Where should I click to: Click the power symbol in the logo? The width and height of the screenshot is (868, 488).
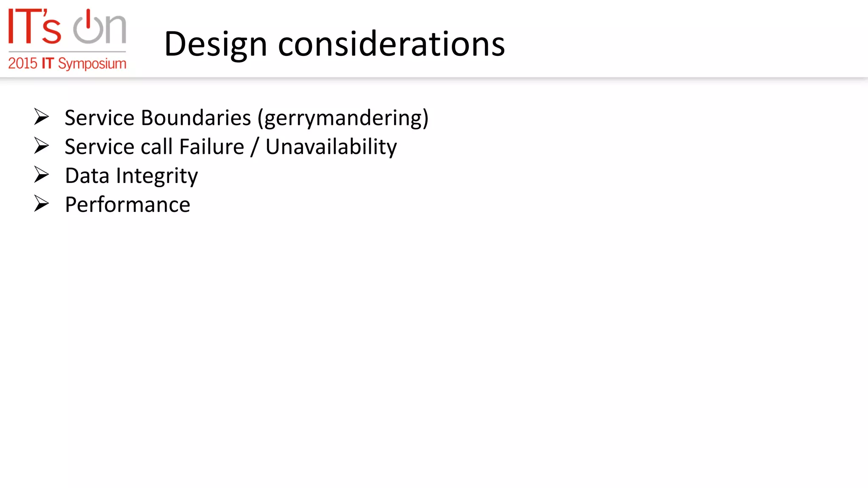pyautogui.click(x=88, y=27)
